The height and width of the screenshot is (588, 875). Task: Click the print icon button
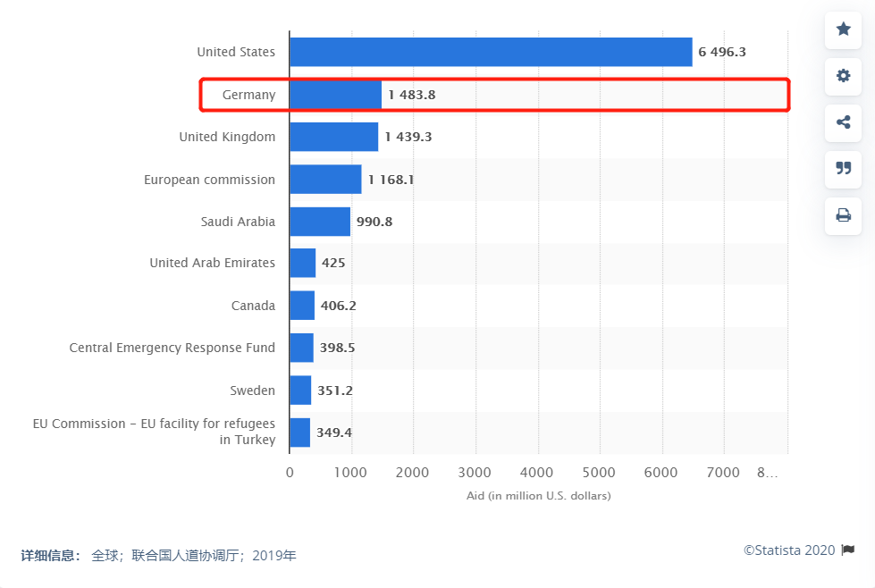click(x=843, y=215)
